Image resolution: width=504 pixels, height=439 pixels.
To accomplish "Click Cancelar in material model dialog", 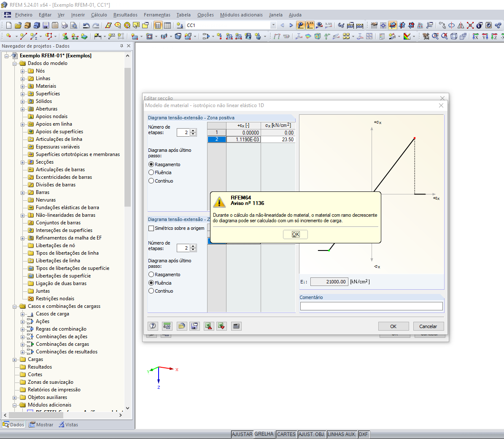I will click(428, 326).
